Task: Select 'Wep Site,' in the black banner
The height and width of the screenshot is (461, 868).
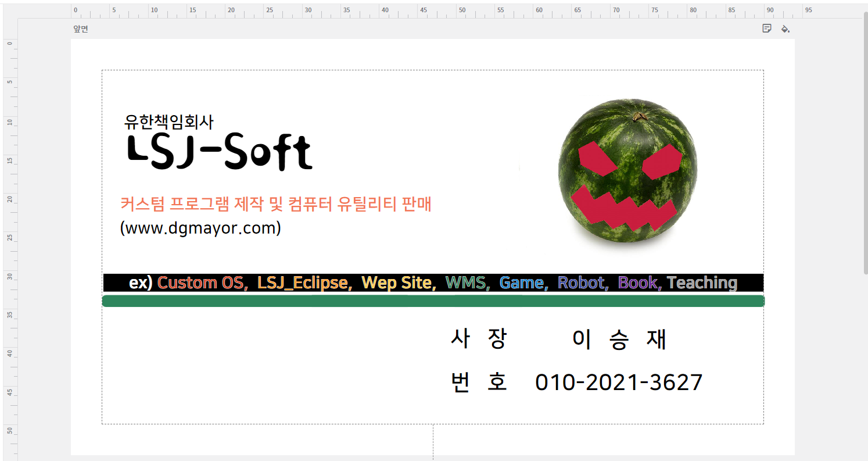Action: point(399,283)
